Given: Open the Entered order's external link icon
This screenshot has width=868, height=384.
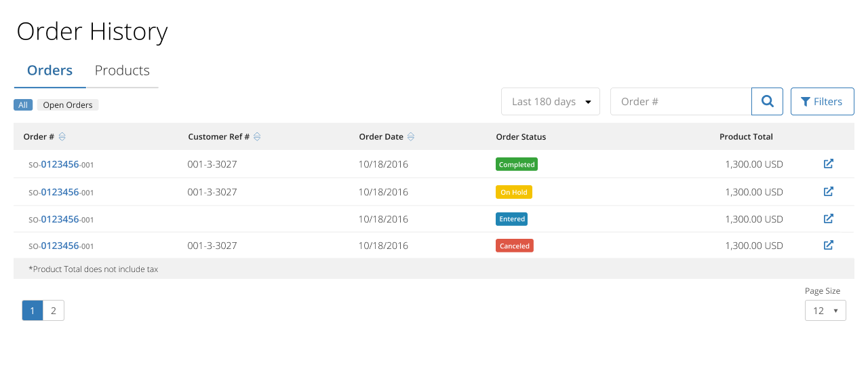Looking at the screenshot, I should [x=828, y=218].
